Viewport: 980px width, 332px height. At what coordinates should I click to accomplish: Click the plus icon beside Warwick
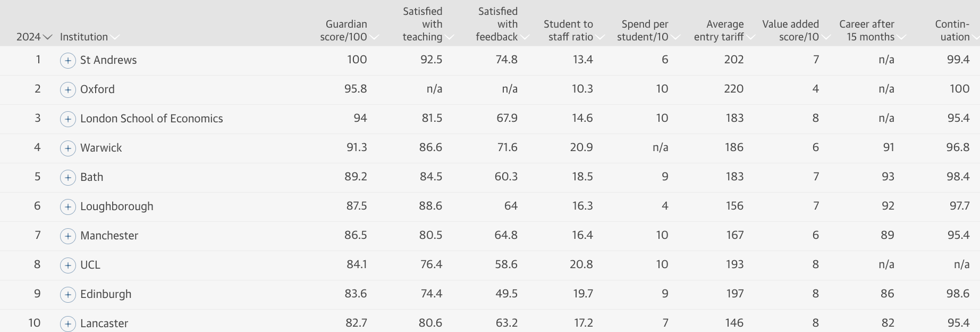[67, 148]
